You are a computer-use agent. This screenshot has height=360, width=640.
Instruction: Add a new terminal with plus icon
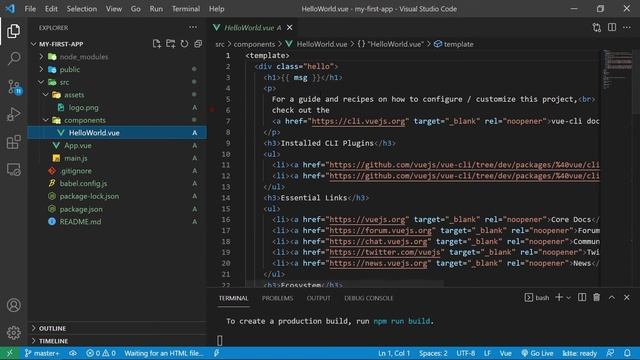click(x=559, y=298)
